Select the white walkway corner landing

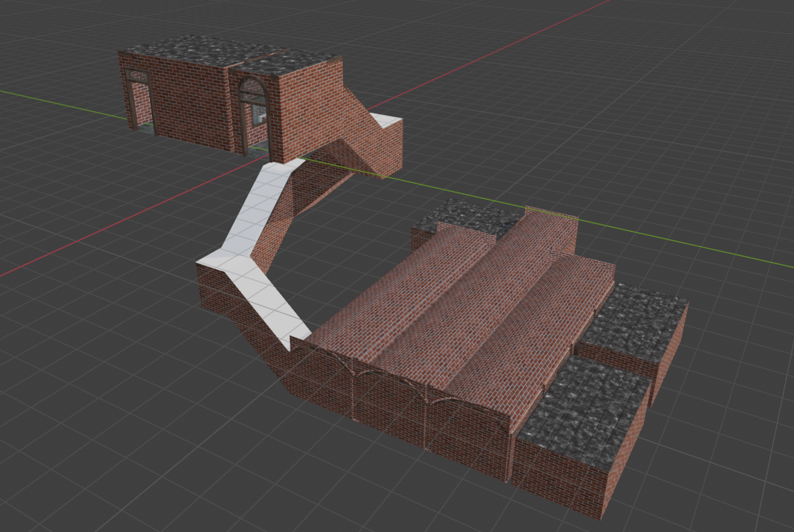[x=225, y=262]
